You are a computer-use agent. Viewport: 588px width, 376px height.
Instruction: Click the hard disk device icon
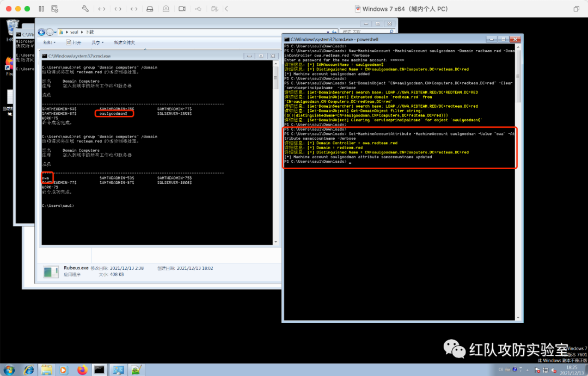[151, 9]
